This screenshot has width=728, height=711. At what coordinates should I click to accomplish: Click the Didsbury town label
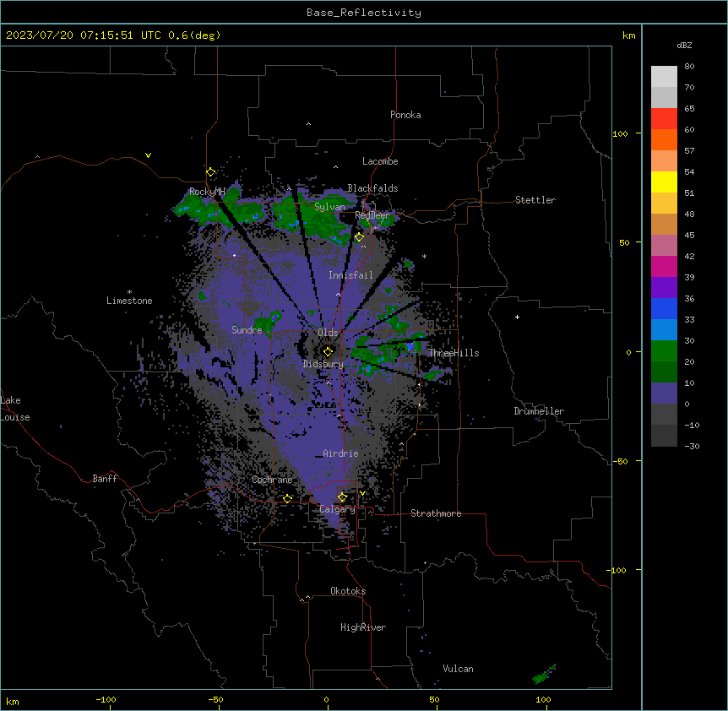pyautogui.click(x=323, y=364)
